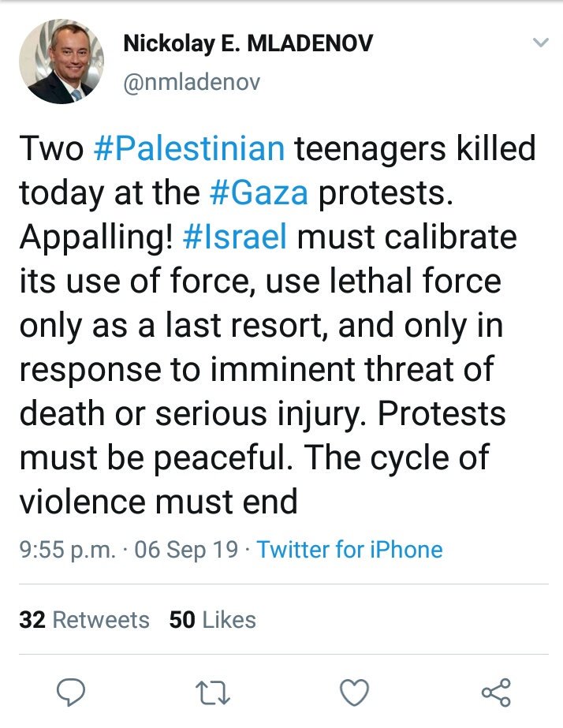Click the word Appalling! in the tweet
This screenshot has height=728, width=563.
95,237
